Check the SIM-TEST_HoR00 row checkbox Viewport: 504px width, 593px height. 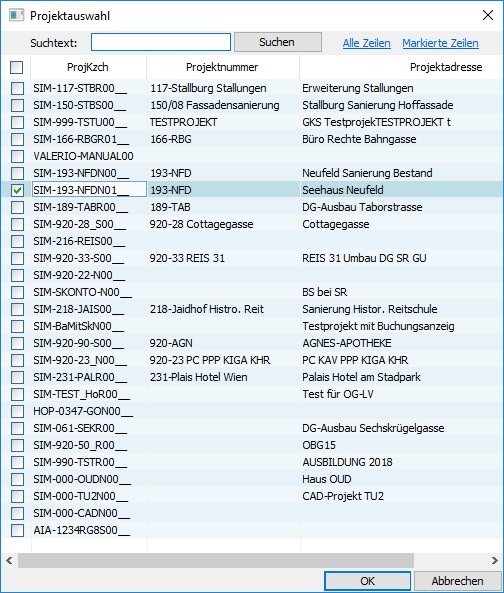click(17, 394)
